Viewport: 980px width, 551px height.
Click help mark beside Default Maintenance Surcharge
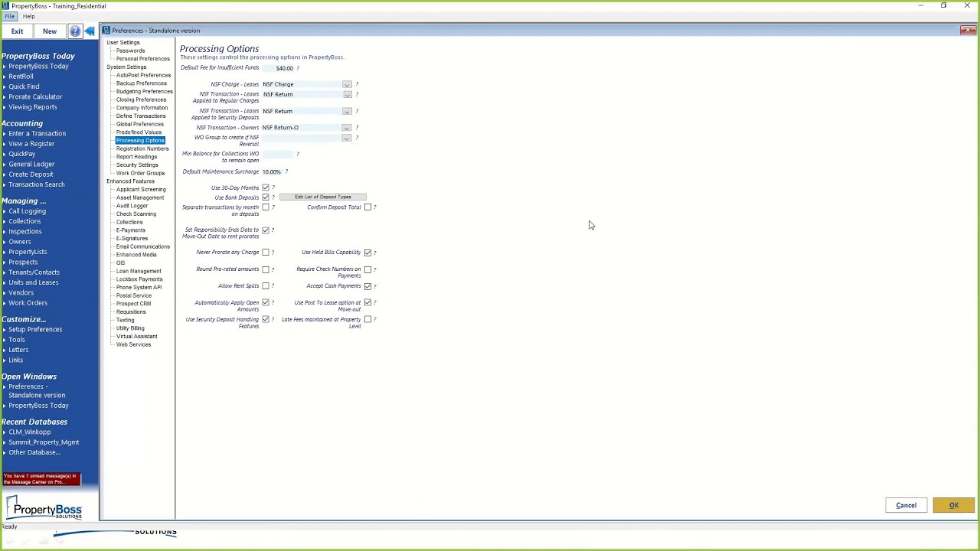[x=286, y=171]
